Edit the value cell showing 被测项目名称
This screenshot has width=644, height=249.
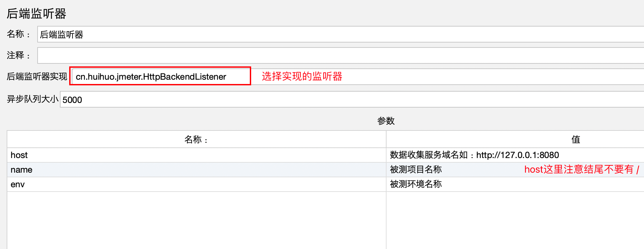coord(416,170)
